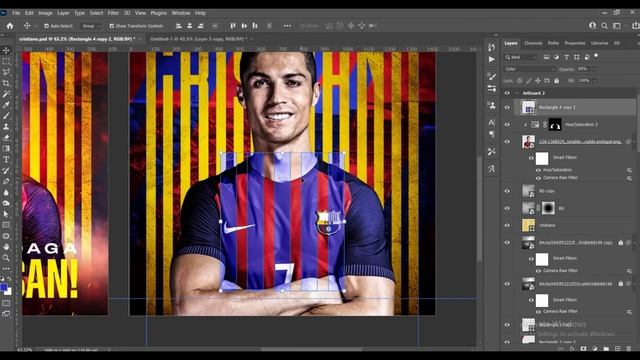Switch to the Untitled-1 document tab

click(198, 39)
